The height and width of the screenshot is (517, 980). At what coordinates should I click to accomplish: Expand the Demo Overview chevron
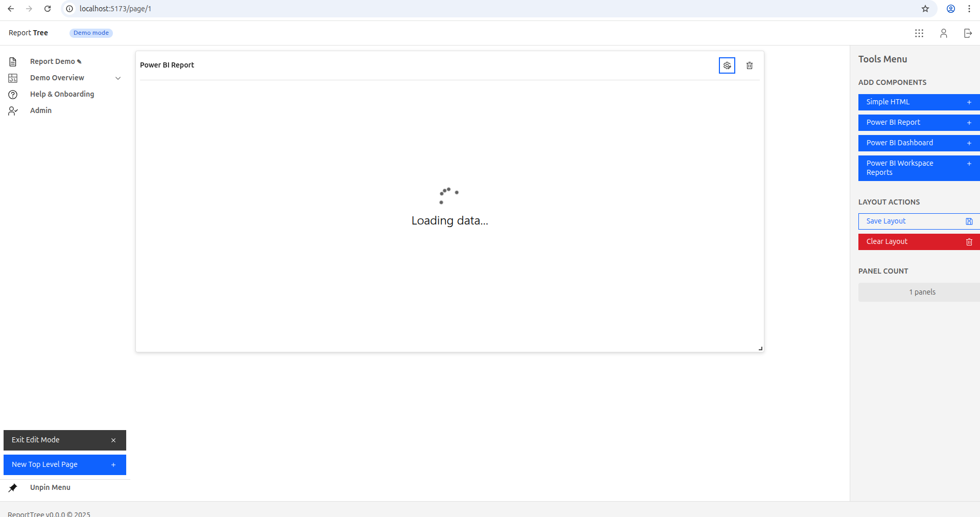pyautogui.click(x=118, y=78)
